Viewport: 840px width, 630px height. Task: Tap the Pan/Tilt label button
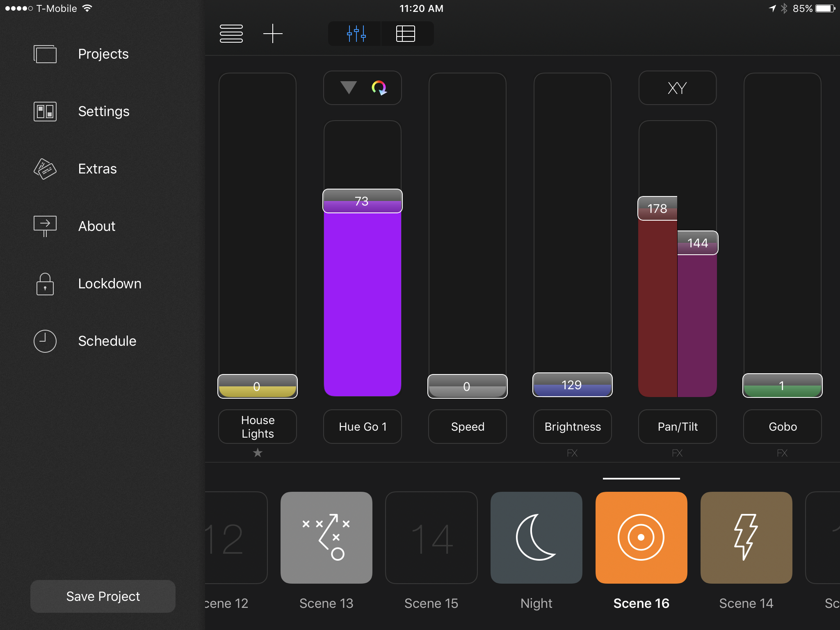678,427
